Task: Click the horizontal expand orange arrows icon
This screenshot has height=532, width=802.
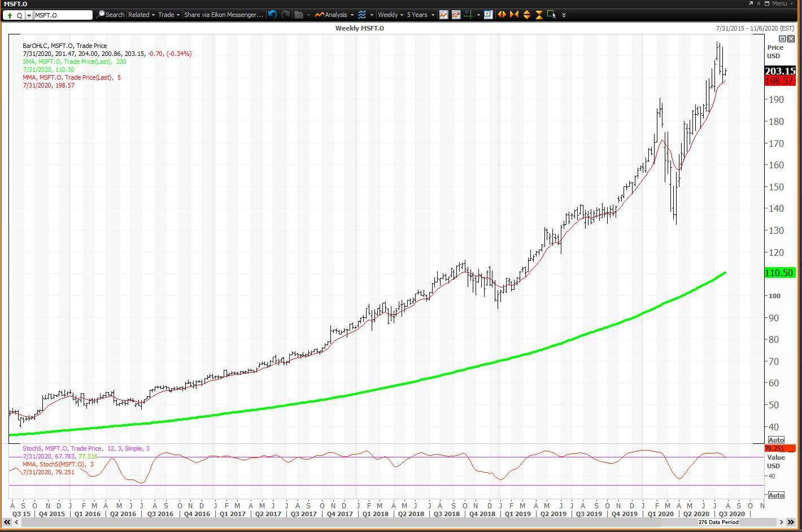Action: (x=502, y=15)
